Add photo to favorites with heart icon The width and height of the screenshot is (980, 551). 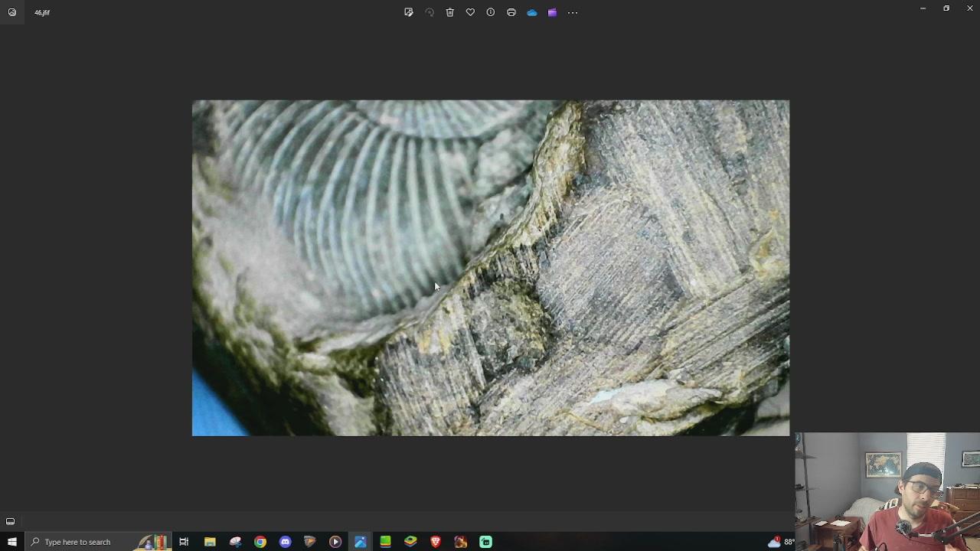pyautogui.click(x=470, y=12)
